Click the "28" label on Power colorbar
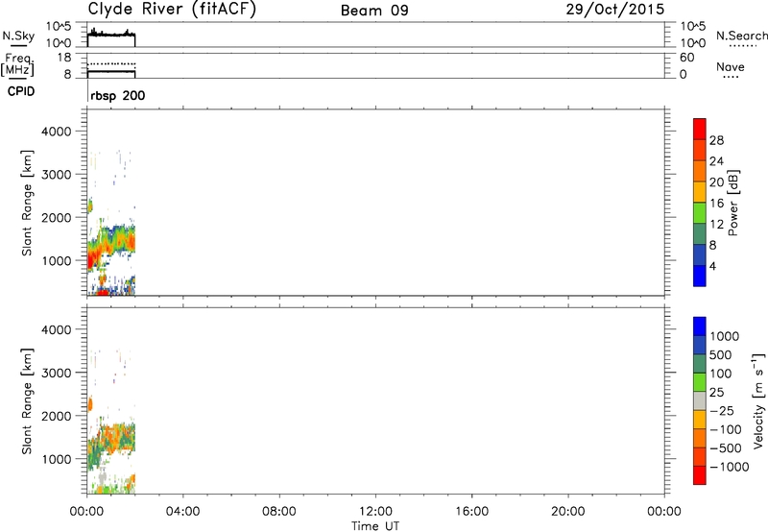The width and height of the screenshot is (768, 532). pos(716,140)
